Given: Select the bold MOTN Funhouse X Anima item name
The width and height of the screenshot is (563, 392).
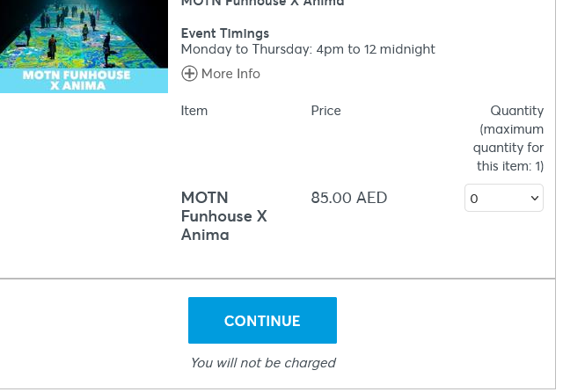Looking at the screenshot, I should point(224,216).
